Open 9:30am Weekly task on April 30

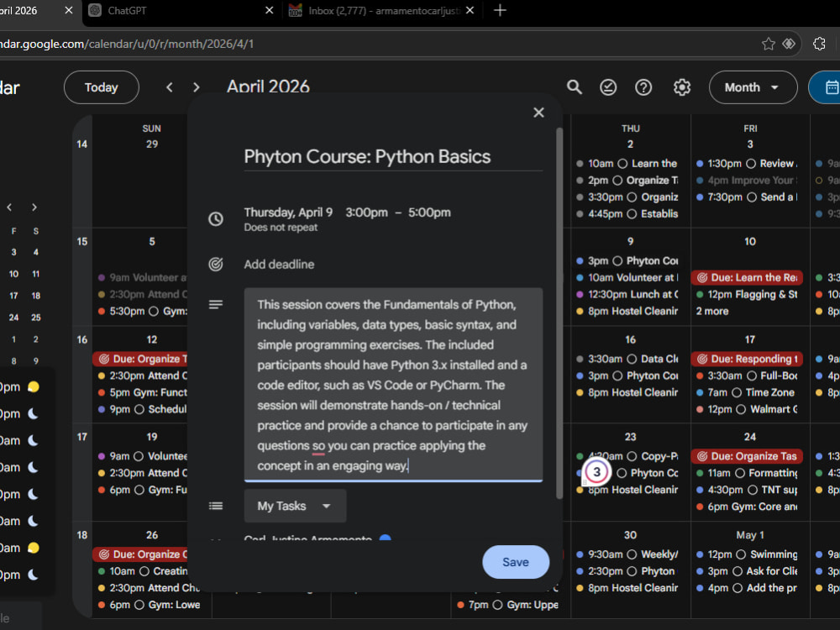(627, 554)
